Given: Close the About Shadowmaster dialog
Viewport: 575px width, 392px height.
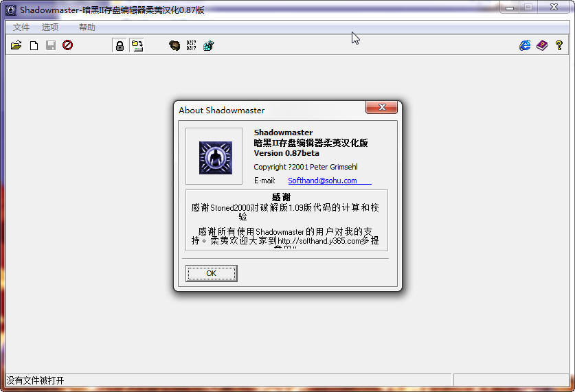Looking at the screenshot, I should pos(381,107).
